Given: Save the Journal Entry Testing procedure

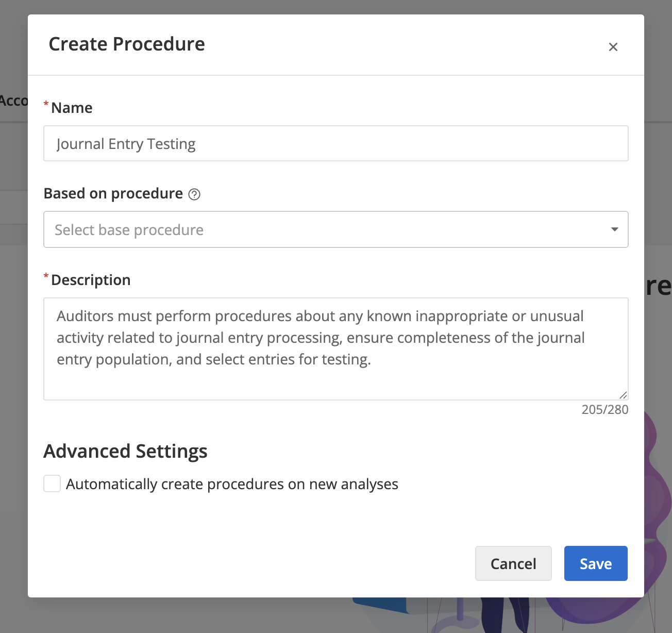Looking at the screenshot, I should click(595, 563).
